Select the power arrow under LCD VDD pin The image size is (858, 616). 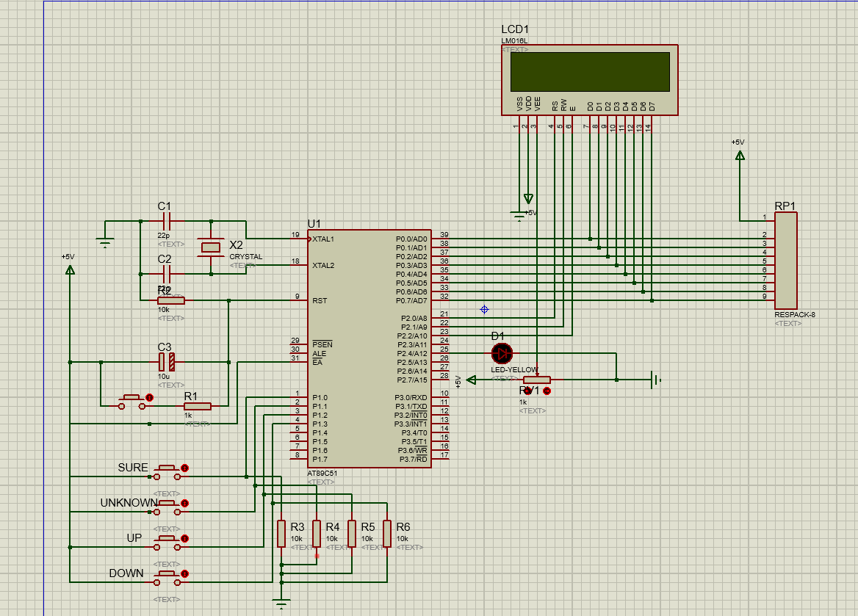click(528, 198)
